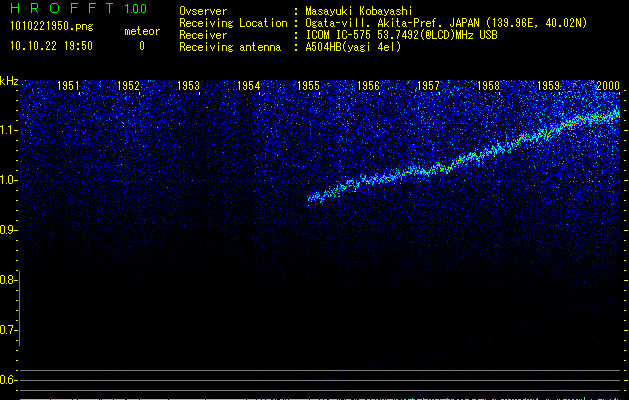Click the 1956 time axis marker
Screen dimensions: 629x400
(x=368, y=85)
